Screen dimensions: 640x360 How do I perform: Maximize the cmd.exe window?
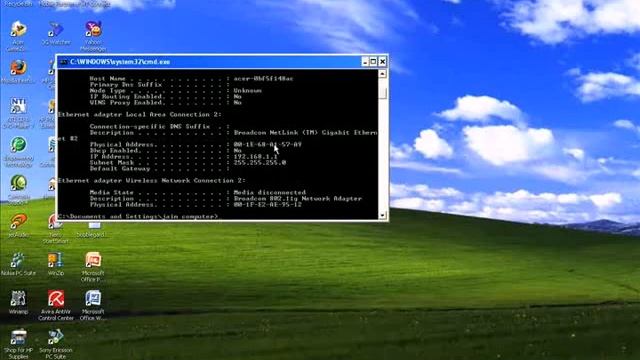click(x=373, y=62)
